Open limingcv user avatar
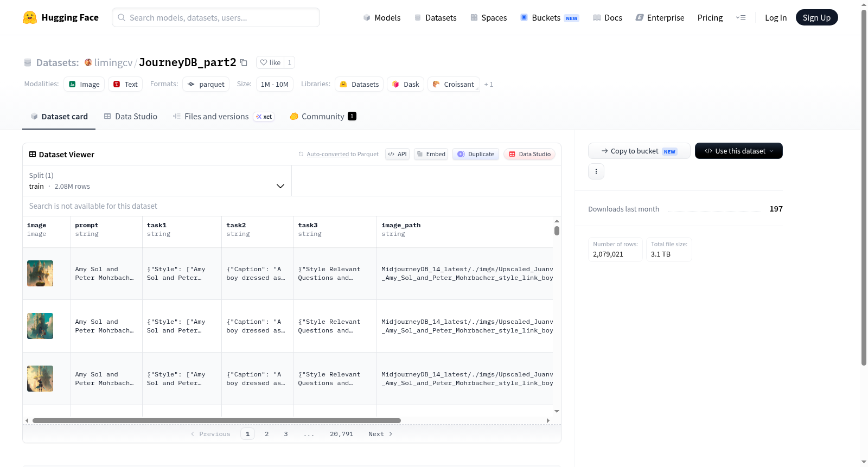The width and height of the screenshot is (868, 467). [x=88, y=62]
